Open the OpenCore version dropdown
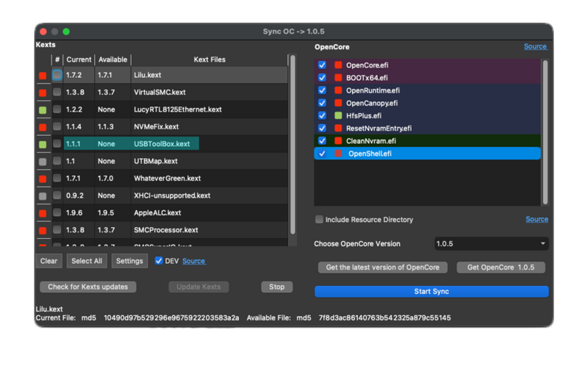Image resolution: width=588 pixels, height=371 pixels. point(491,244)
